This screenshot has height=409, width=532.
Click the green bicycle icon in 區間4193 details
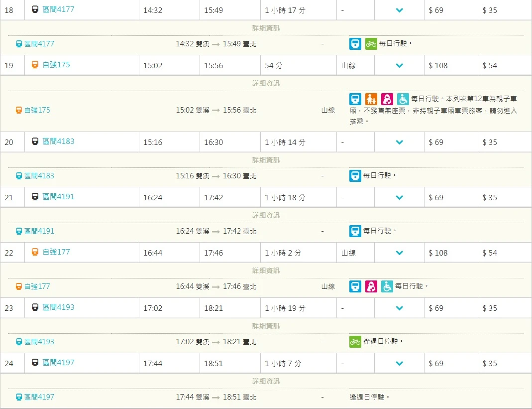click(355, 342)
